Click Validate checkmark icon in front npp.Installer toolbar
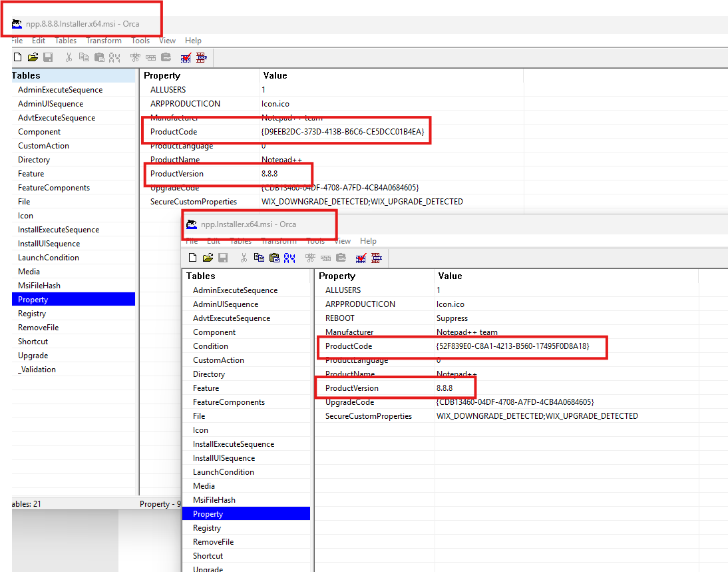 click(361, 258)
